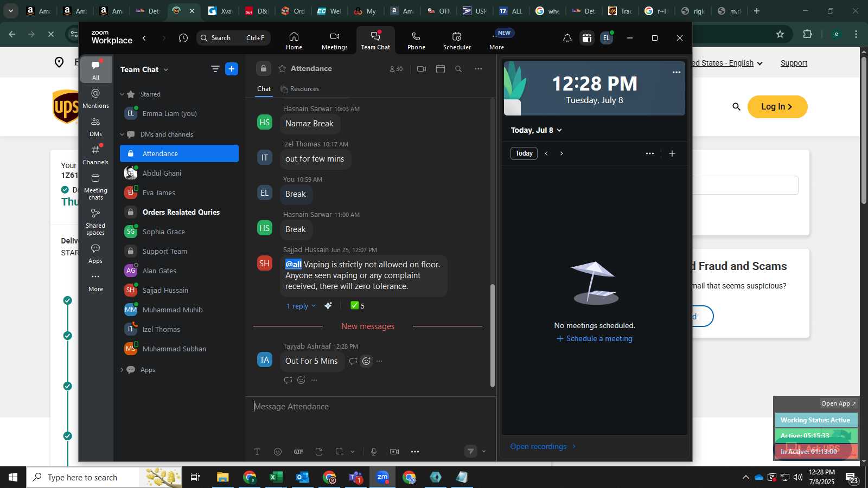
Task: Record an audio message
Action: pyautogui.click(x=374, y=452)
